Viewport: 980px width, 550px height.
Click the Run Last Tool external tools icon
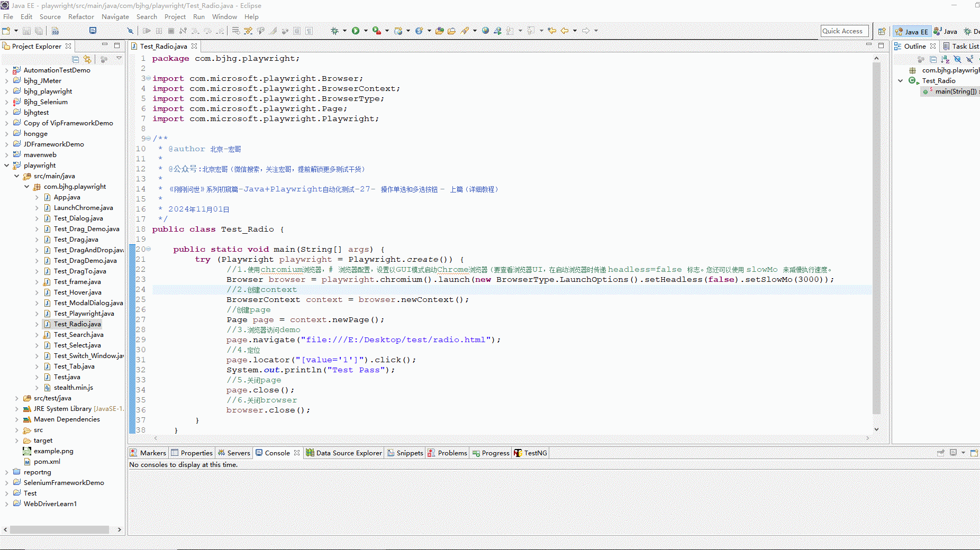[376, 31]
